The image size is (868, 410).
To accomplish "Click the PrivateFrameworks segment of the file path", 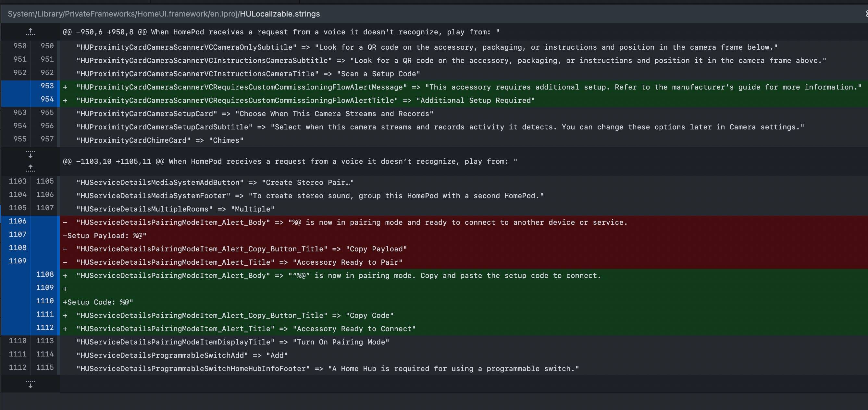I will [99, 14].
